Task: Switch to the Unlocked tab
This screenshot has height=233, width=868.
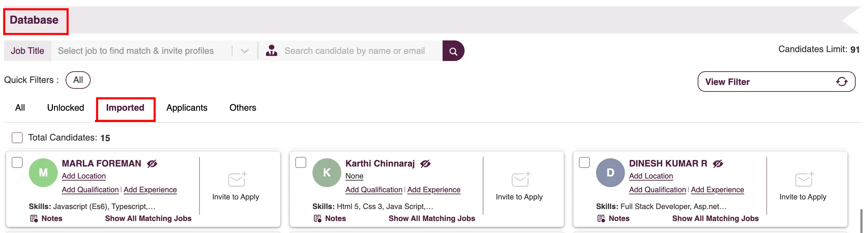Action: click(x=66, y=108)
